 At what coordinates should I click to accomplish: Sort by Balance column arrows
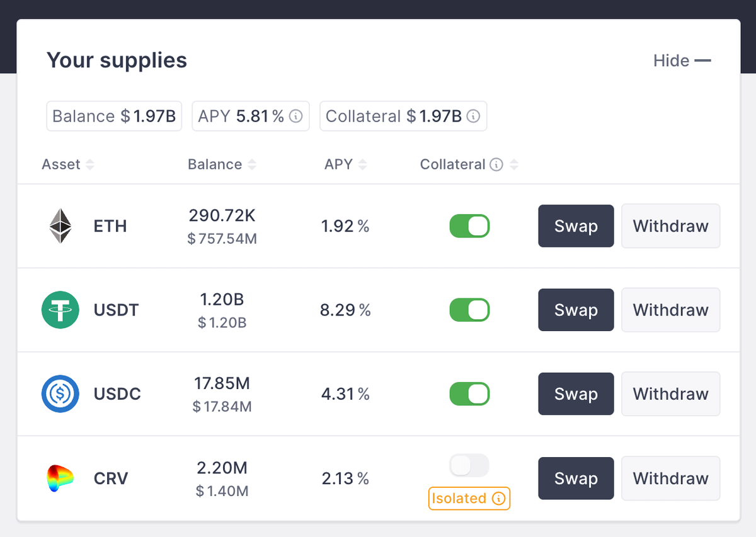pyautogui.click(x=252, y=165)
